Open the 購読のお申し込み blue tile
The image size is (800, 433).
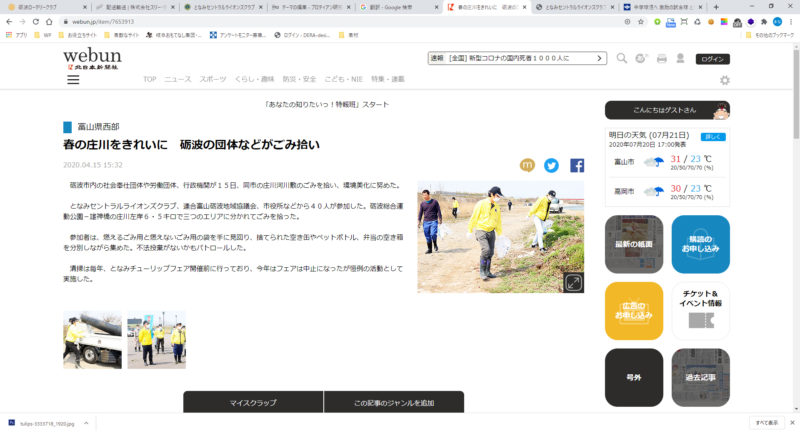700,244
